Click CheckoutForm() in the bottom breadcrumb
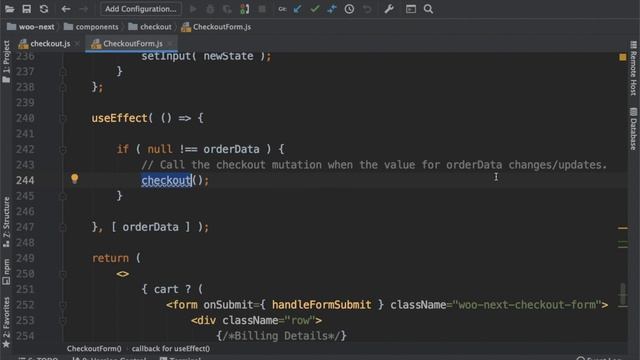 [94, 349]
